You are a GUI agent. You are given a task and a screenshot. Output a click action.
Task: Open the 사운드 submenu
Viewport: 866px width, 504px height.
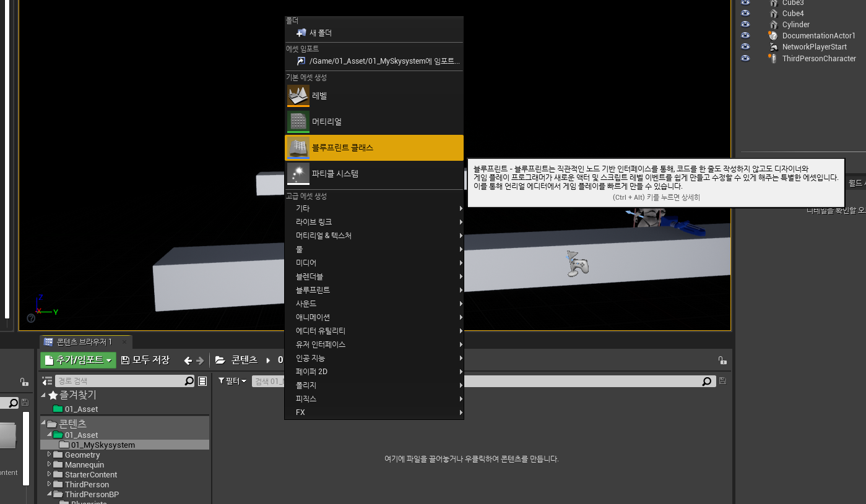374,304
